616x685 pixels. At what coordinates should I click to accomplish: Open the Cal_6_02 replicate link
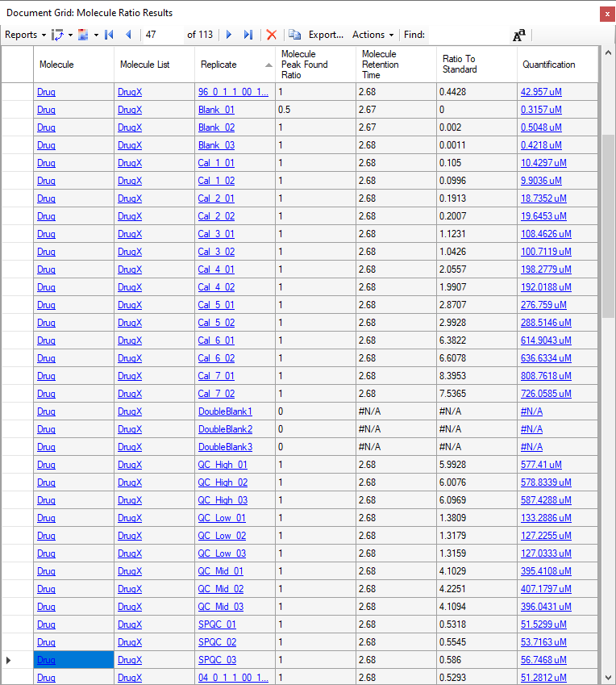(x=216, y=358)
